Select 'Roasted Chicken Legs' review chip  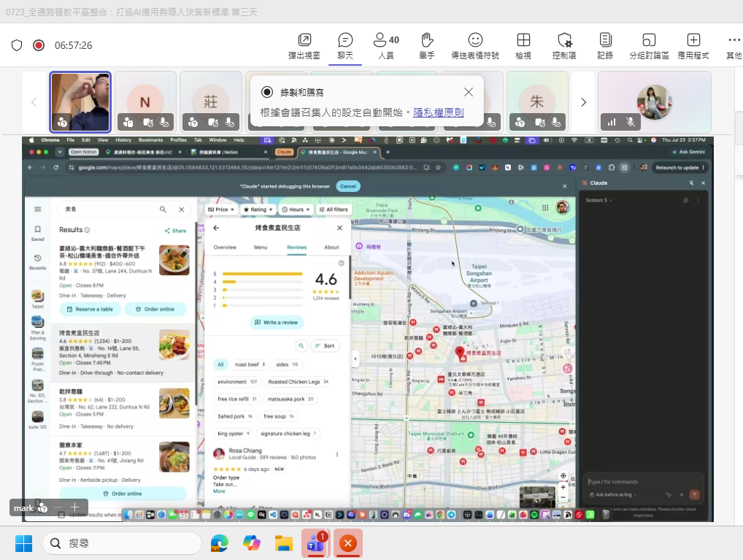298,382
